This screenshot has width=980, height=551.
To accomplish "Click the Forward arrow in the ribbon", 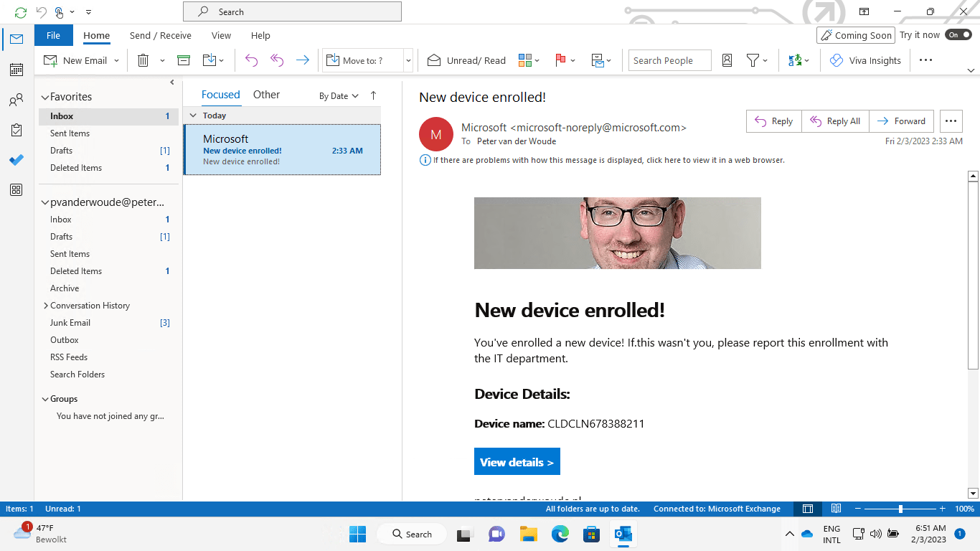I will coord(303,60).
